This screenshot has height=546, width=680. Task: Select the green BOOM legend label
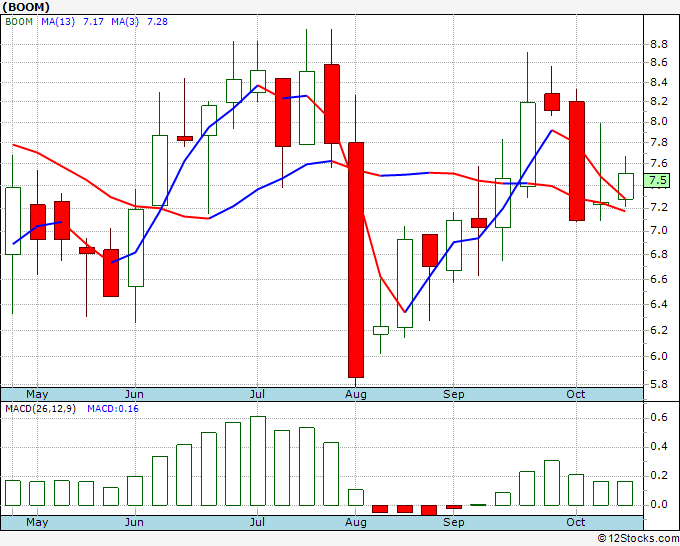click(x=19, y=22)
